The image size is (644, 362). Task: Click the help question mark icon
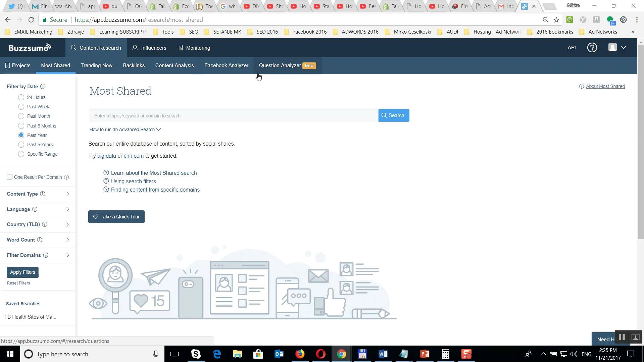[x=592, y=47]
